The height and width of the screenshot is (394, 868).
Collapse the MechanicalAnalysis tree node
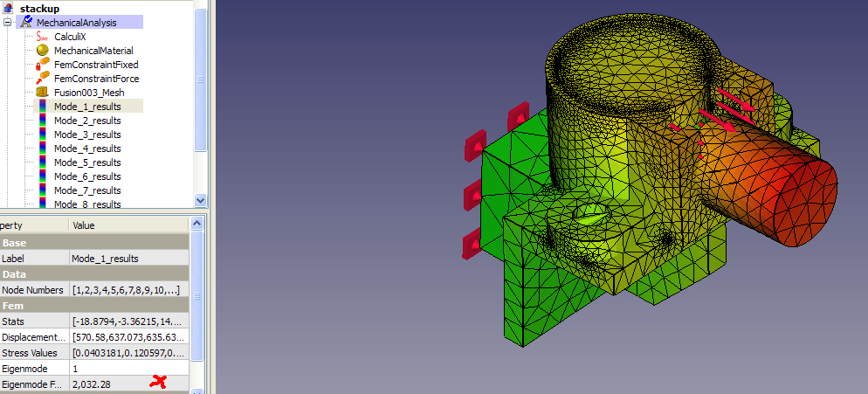(8, 23)
